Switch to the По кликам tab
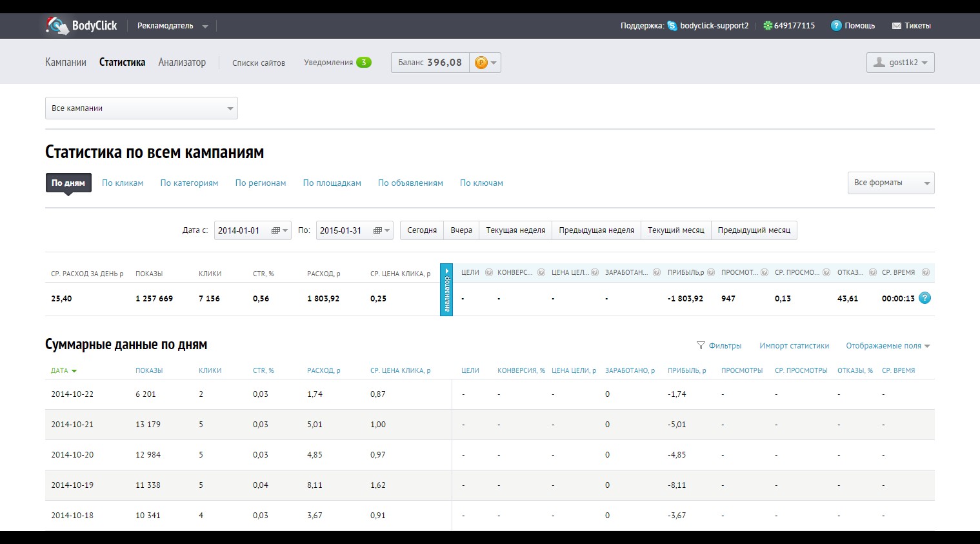This screenshot has height=544, width=980. pos(123,183)
